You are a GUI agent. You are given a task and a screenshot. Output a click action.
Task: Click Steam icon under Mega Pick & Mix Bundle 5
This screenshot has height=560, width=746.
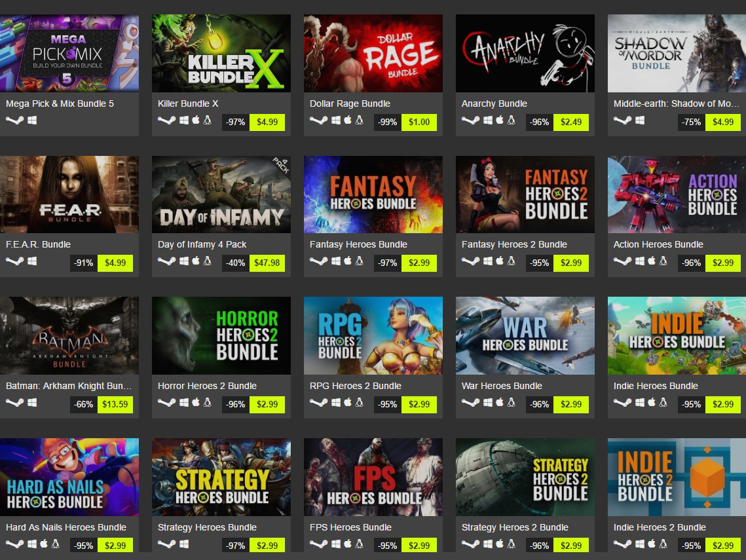point(15,121)
